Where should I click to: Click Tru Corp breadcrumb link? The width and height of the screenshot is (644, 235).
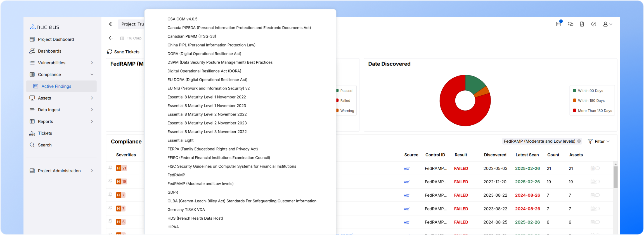point(134,38)
